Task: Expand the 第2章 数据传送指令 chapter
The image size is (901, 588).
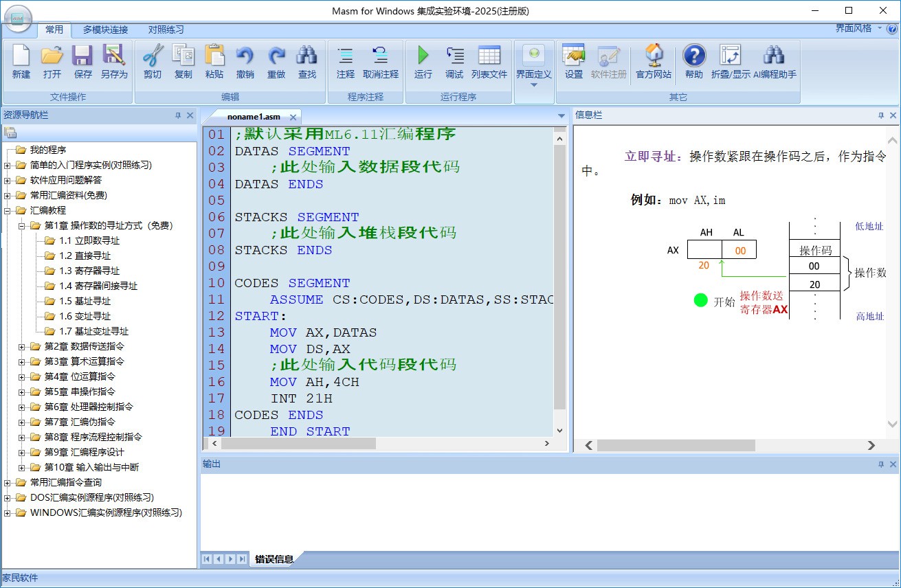Action: pos(21,346)
